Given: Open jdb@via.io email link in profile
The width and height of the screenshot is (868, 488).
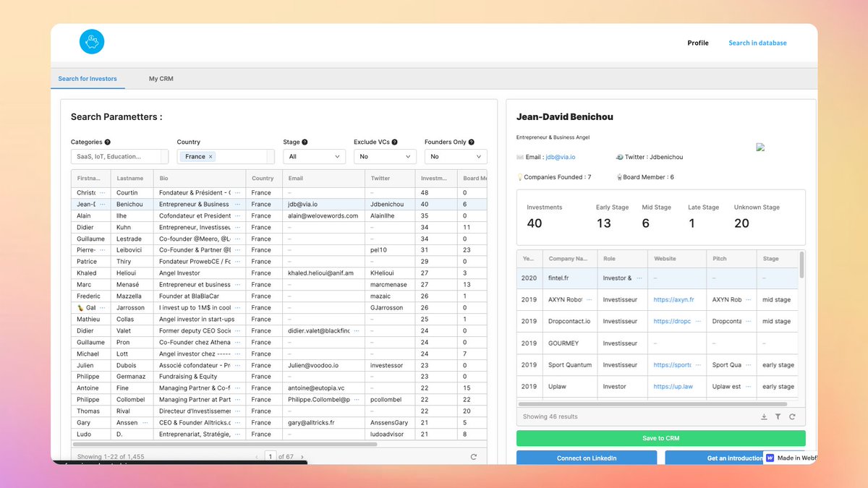Looking at the screenshot, I should (x=561, y=157).
